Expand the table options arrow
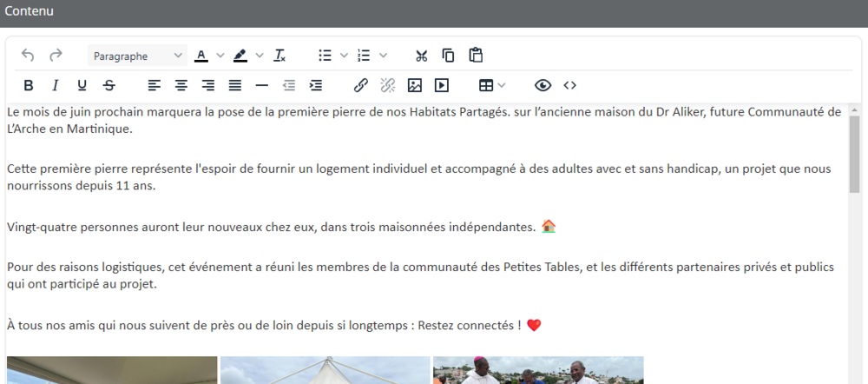This screenshot has width=868, height=384. (502, 85)
